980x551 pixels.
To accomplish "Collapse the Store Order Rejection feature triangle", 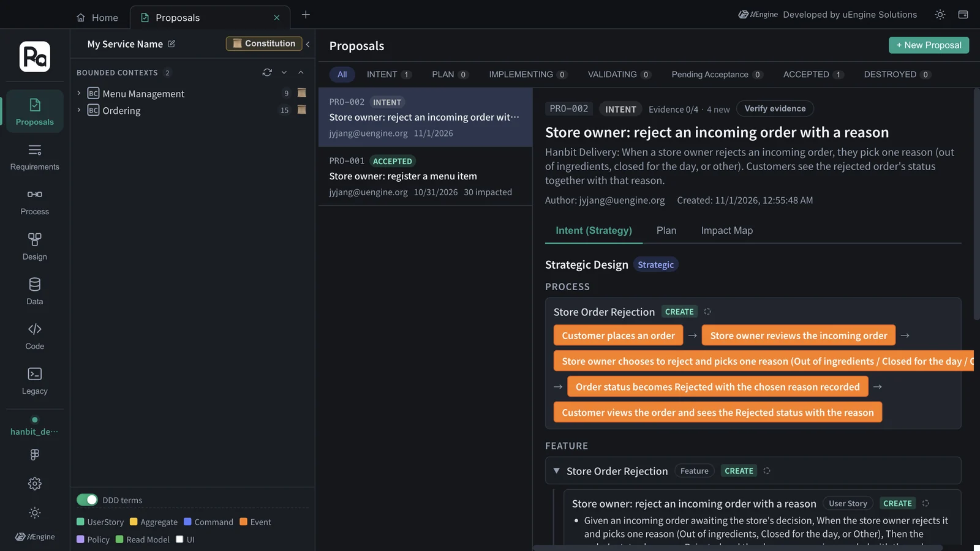I will tap(556, 471).
